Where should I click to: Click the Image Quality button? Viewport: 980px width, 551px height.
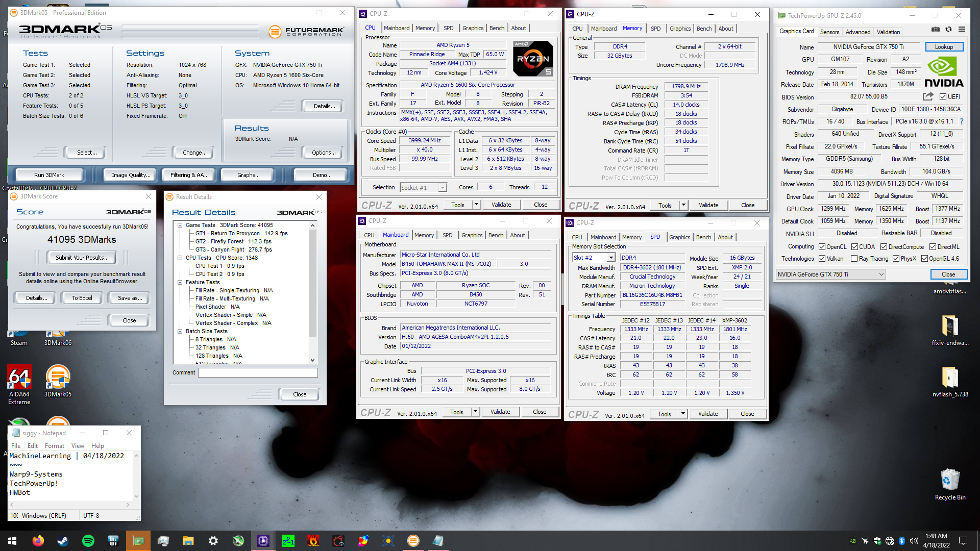(131, 175)
